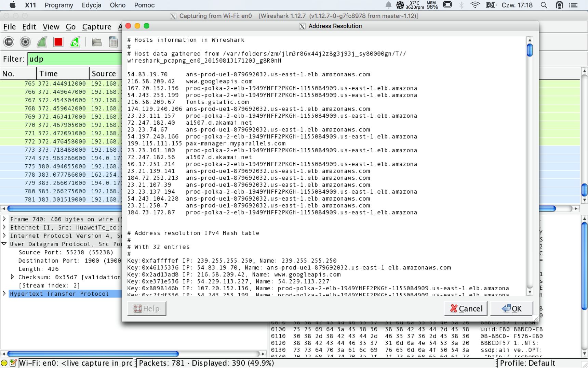Screen dimensions: 588x368
Task: Click the fan temperature monitor icon
Action: 400,5
